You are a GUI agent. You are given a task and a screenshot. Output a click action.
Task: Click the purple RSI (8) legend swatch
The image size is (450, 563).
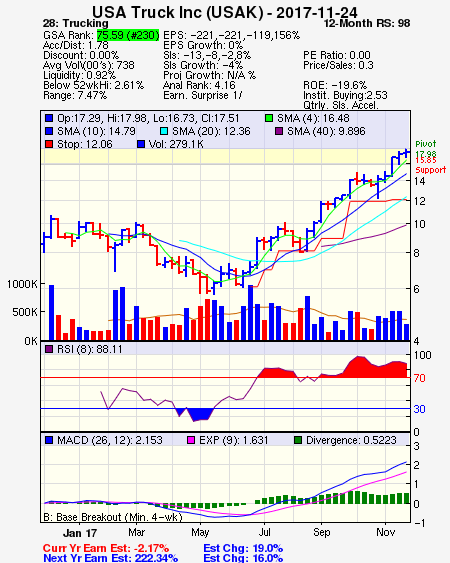(49, 349)
